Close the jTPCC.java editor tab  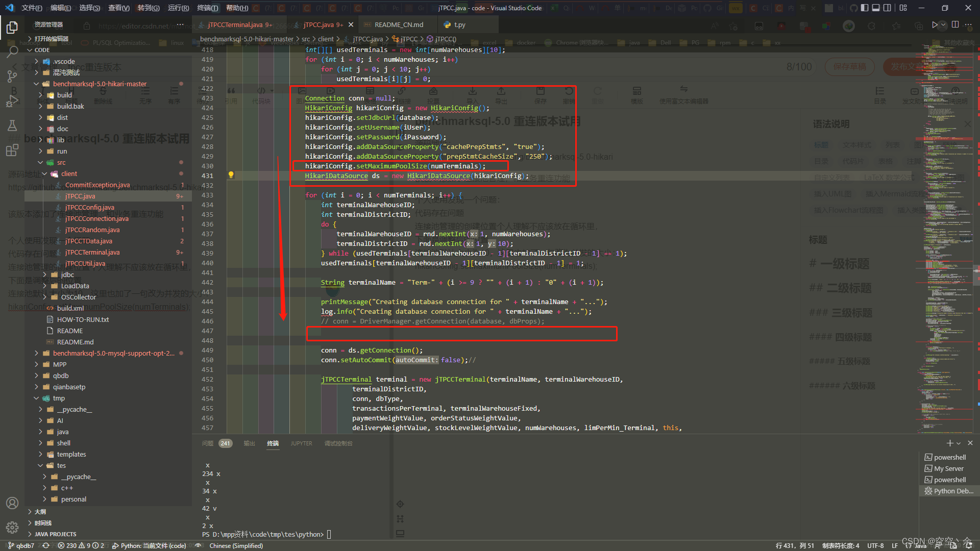(351, 24)
